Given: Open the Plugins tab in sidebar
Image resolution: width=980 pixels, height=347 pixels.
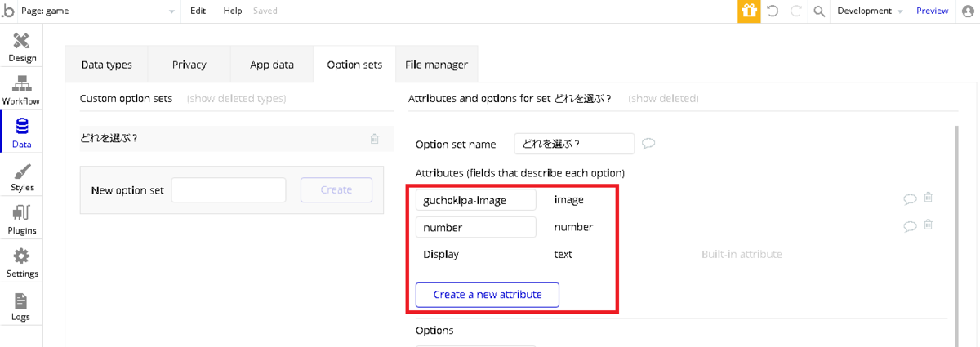Looking at the screenshot, I should coord(21,220).
